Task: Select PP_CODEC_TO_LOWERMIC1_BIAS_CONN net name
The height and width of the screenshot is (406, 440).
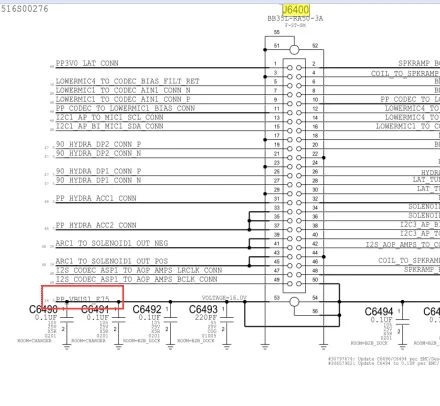Action: [125, 108]
